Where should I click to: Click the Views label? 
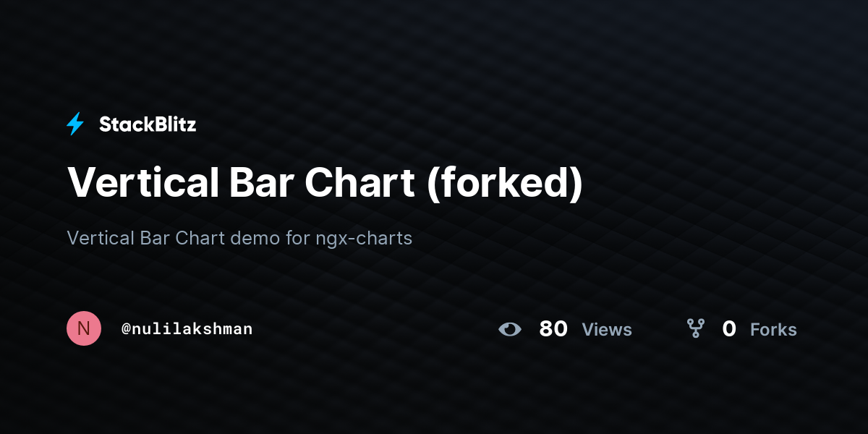click(607, 330)
